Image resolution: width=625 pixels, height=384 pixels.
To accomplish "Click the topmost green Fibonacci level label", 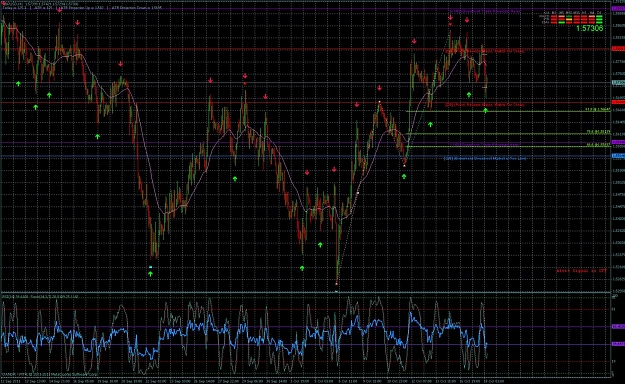I will click(597, 109).
